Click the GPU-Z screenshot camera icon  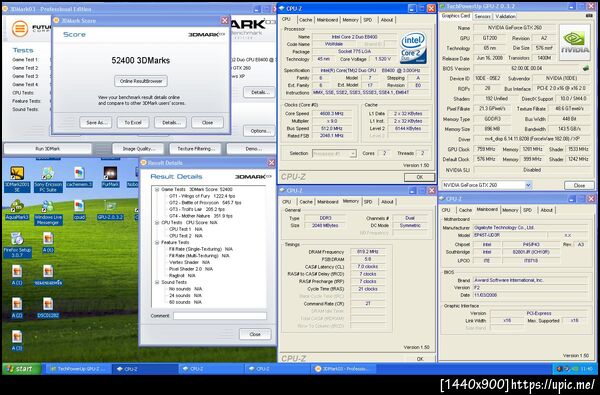pos(589,16)
